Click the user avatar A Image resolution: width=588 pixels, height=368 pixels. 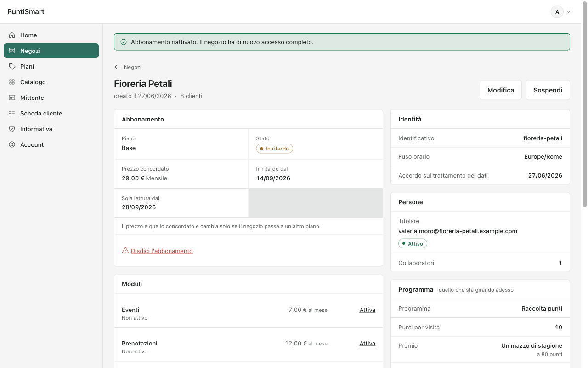557,12
